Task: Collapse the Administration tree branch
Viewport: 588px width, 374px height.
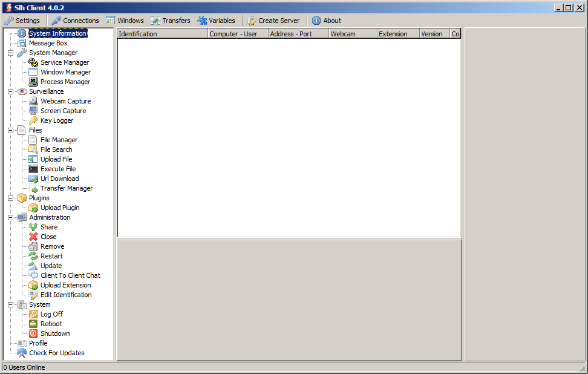Action: [x=10, y=217]
